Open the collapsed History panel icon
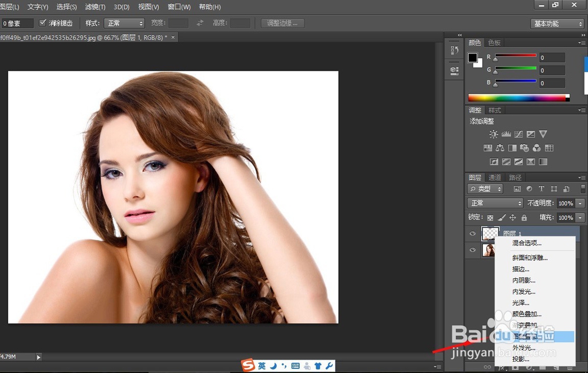 coord(455,50)
